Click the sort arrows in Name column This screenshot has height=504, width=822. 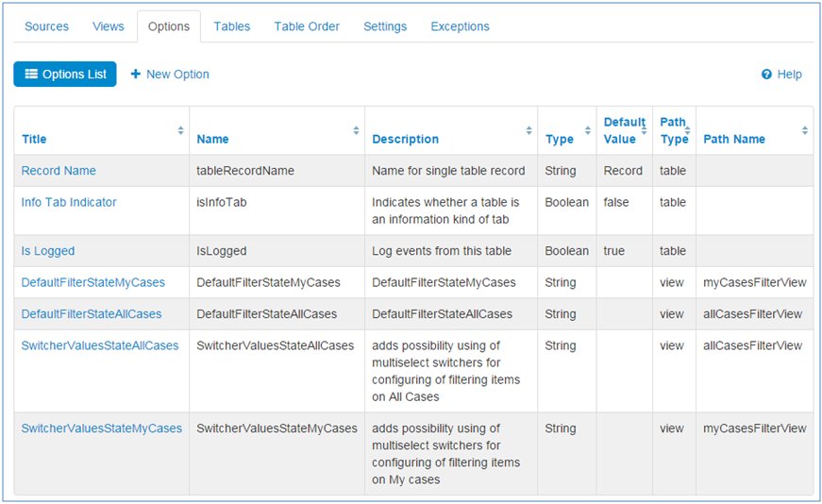coord(356,131)
